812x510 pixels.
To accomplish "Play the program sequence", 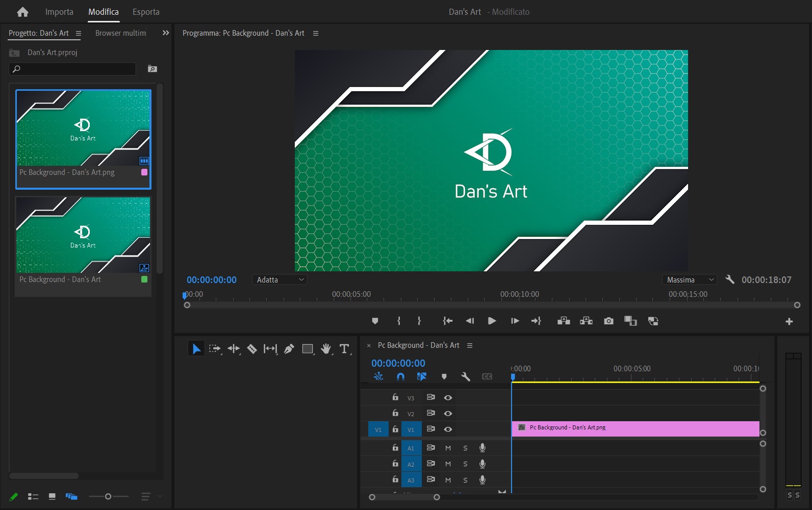I will click(492, 321).
